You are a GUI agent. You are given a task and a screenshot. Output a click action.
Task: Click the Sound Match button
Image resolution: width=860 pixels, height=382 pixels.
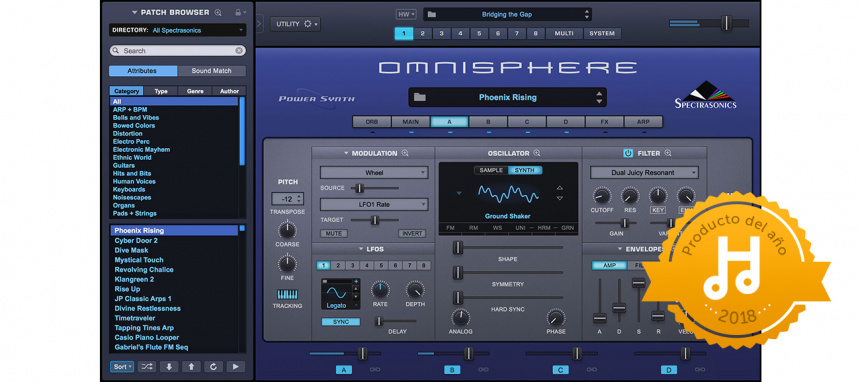tap(212, 71)
